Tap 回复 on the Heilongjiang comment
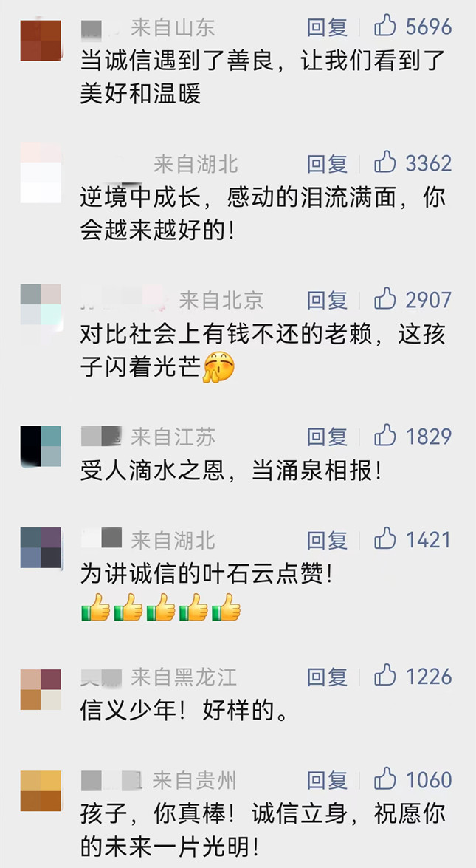476x868 pixels. coord(327,677)
